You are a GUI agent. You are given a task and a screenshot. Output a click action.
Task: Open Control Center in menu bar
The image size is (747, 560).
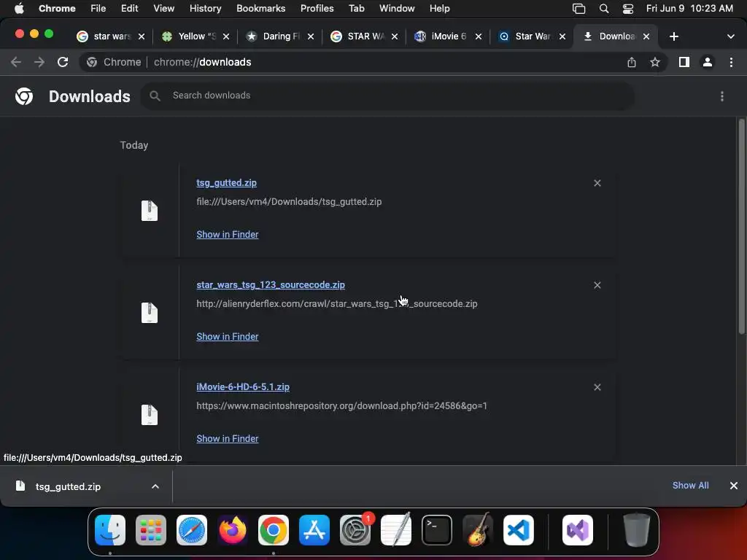tap(628, 9)
